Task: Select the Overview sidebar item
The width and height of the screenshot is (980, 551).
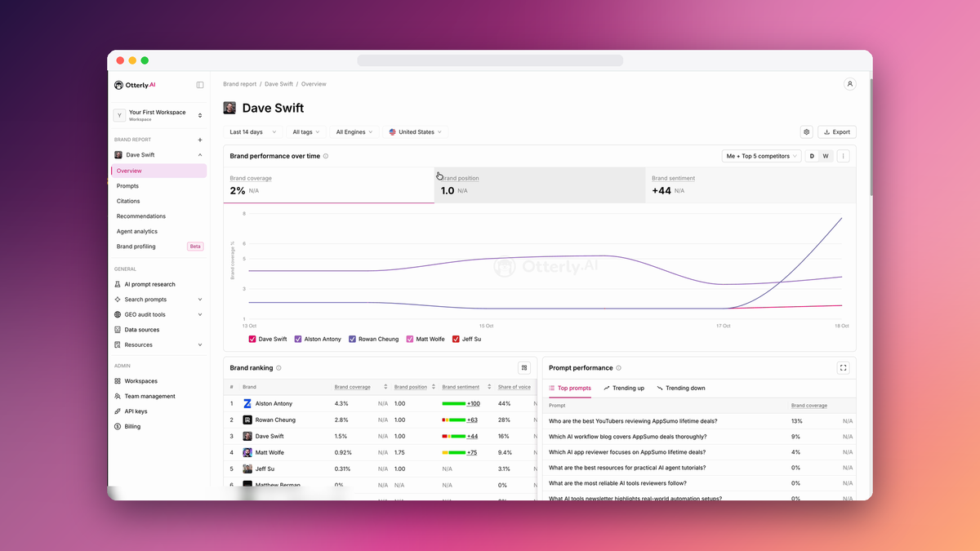Action: 158,171
